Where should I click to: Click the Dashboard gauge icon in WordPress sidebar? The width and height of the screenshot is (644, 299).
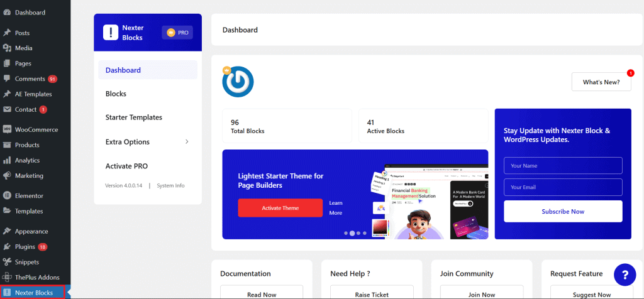click(x=6, y=13)
